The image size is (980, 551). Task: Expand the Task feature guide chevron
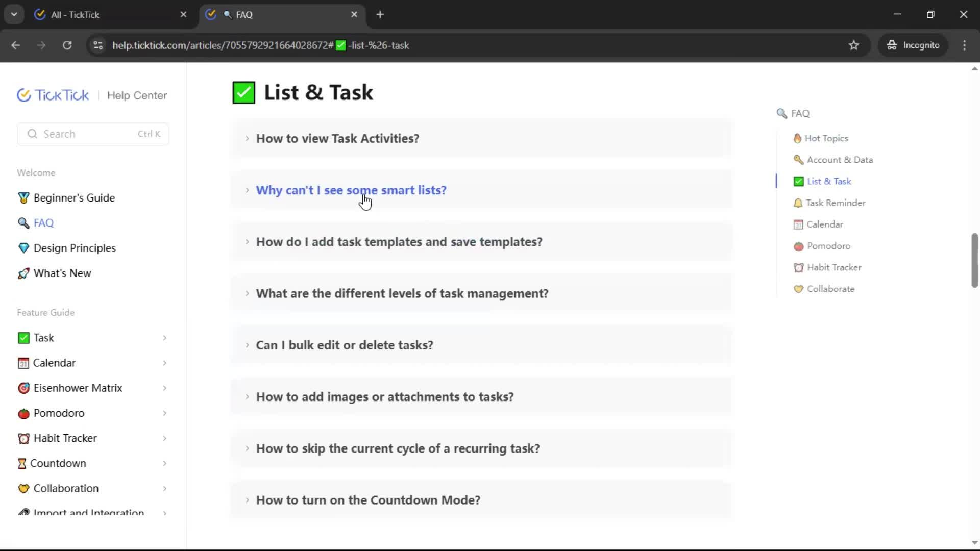(x=164, y=338)
